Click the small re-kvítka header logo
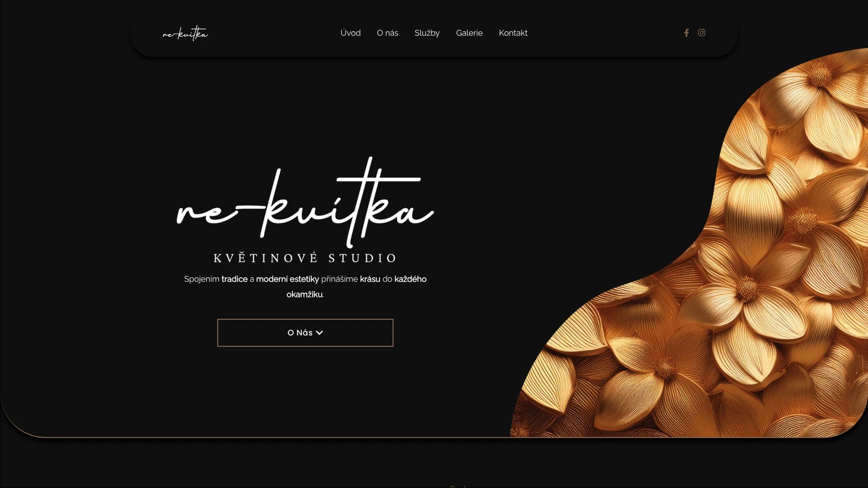This screenshot has height=488, width=868. [185, 33]
